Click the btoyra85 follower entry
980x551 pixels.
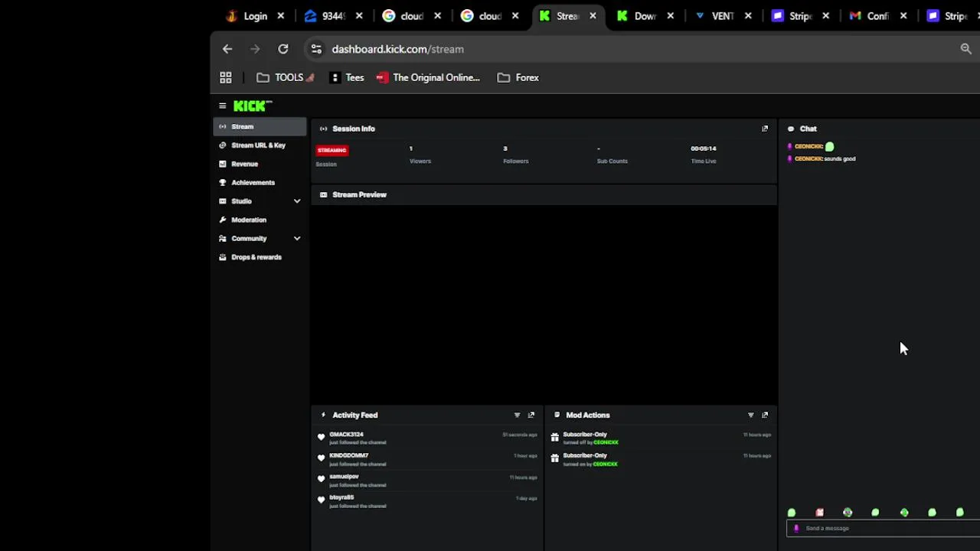(427, 501)
